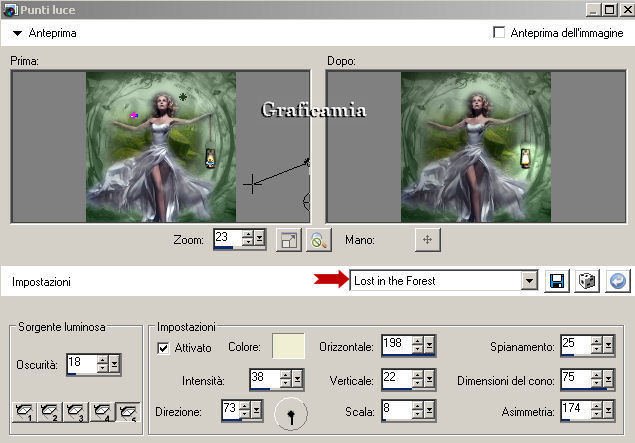
Task: Randomize parameters with the dice icon
Action: pos(587,281)
